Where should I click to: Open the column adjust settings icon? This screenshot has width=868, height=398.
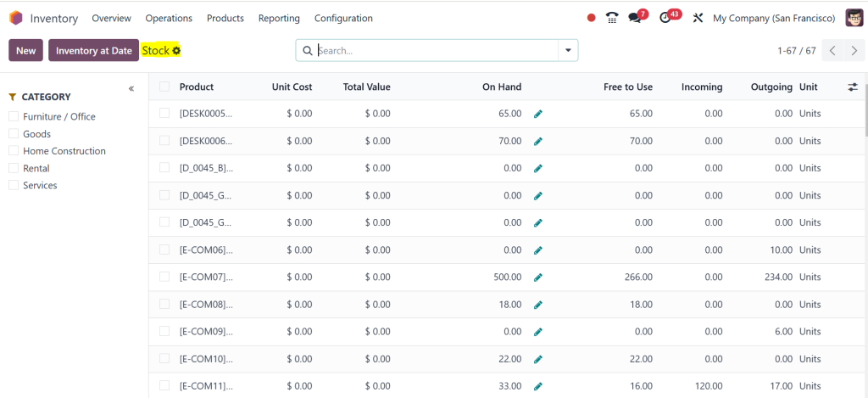[853, 87]
